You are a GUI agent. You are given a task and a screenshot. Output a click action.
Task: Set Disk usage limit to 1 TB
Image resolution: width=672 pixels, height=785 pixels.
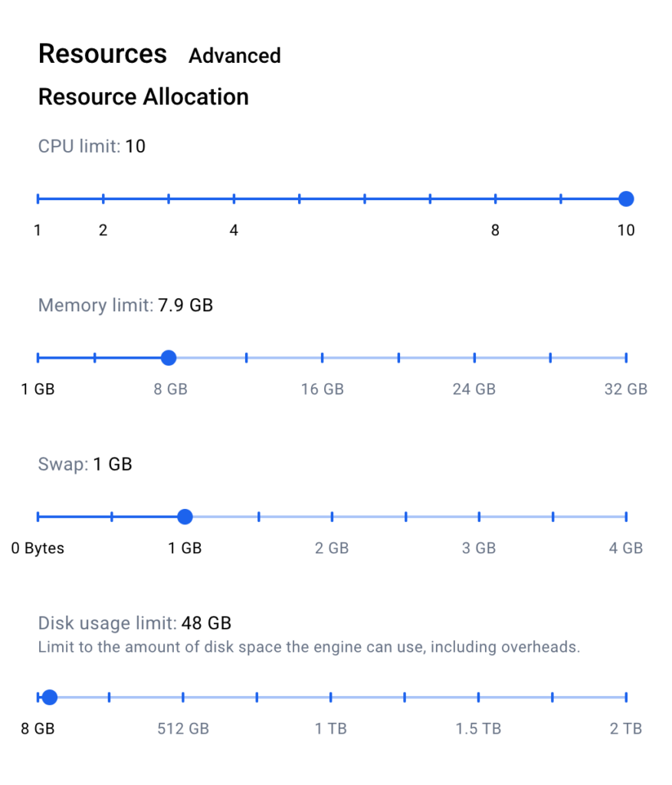(x=331, y=698)
